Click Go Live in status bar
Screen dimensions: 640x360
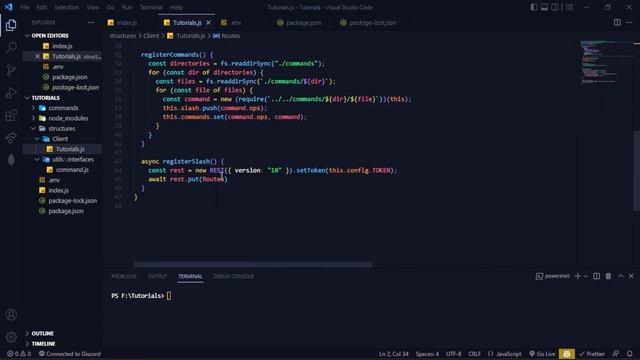tap(542, 354)
